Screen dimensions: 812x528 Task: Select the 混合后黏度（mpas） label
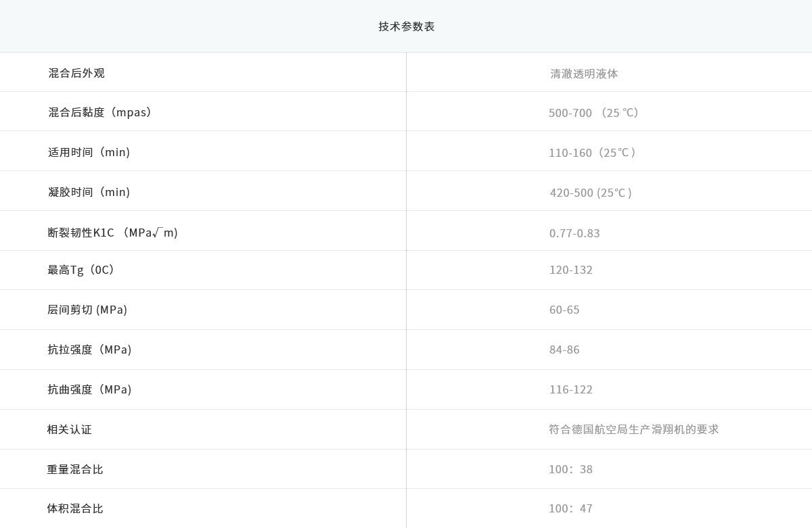[99, 112]
